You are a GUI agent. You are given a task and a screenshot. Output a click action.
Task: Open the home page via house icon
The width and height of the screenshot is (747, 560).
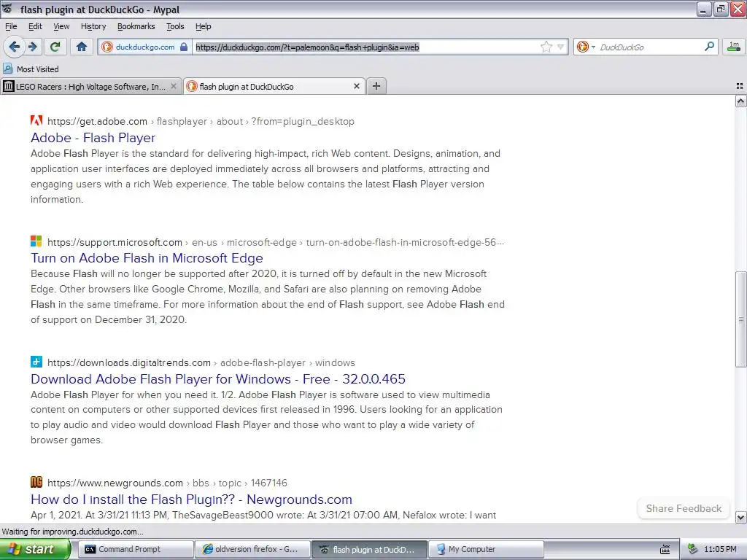82,47
